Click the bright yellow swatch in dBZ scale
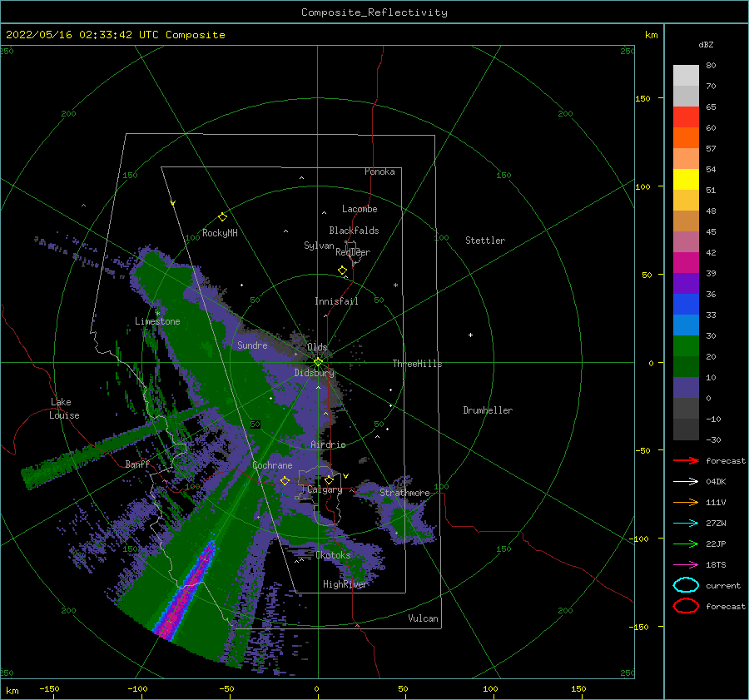 [686, 180]
